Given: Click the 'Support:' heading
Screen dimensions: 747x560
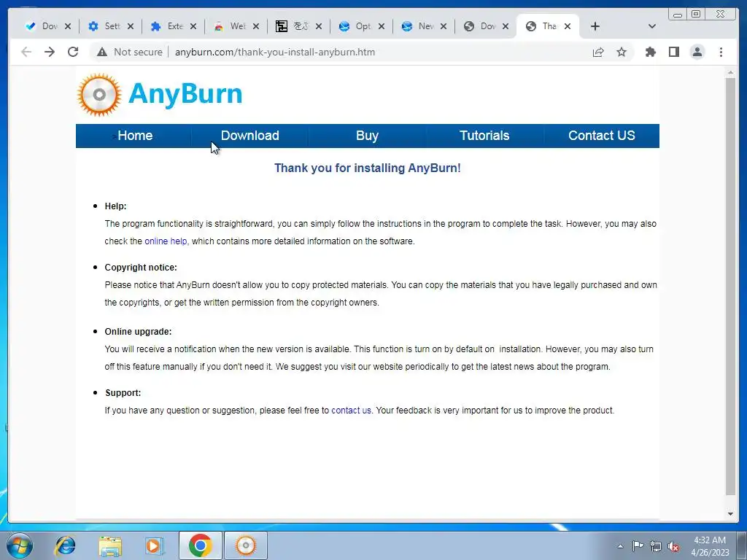Looking at the screenshot, I should point(123,393).
